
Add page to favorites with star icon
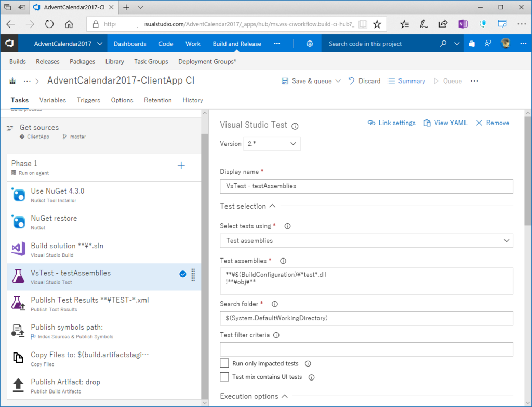click(377, 24)
